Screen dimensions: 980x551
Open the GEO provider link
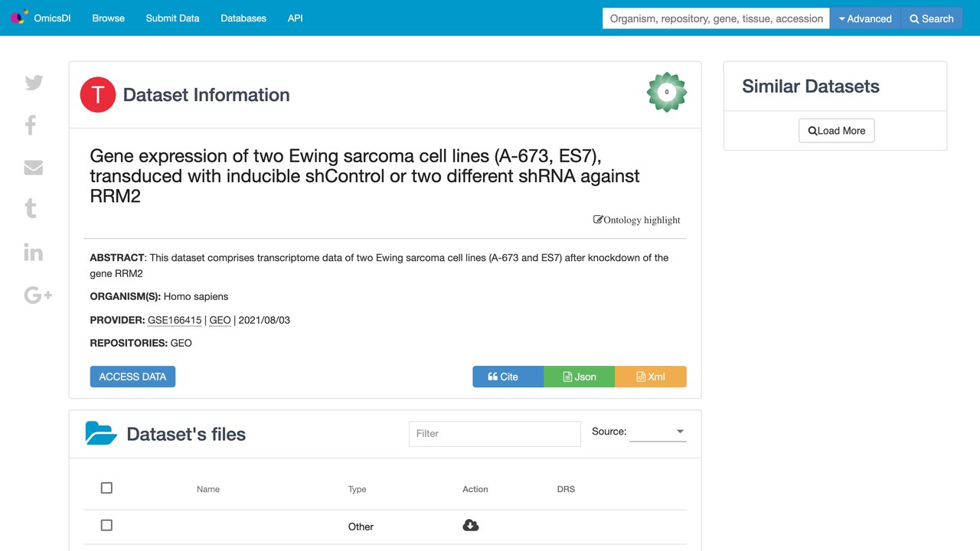point(220,320)
